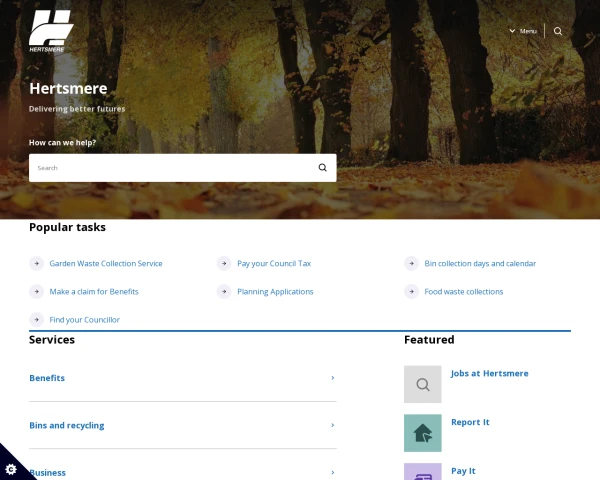Open Report It featured link

[x=470, y=422]
